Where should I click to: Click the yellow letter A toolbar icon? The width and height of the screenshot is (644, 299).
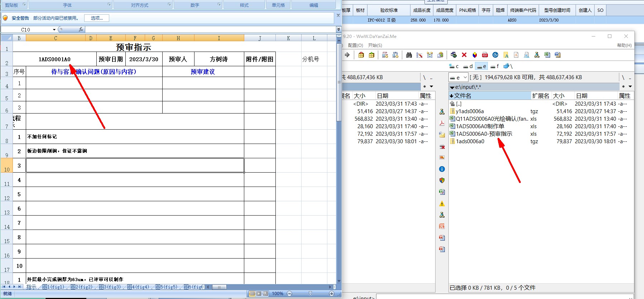[506, 55]
